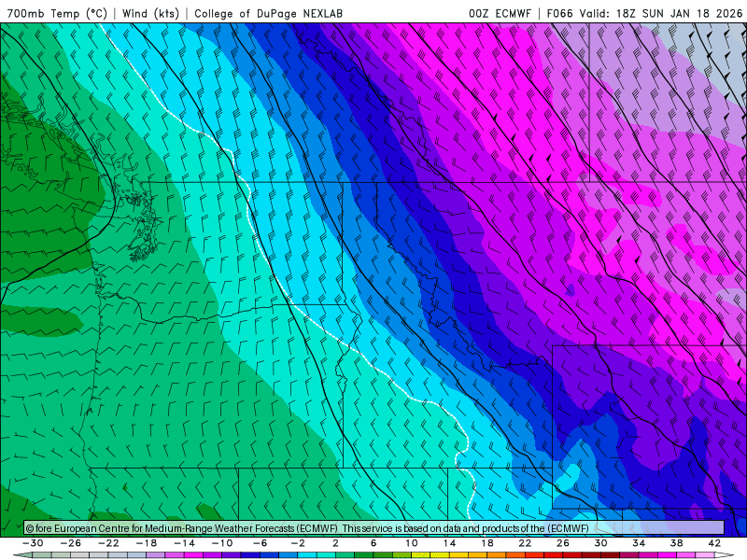747x560 pixels.
Task: Click the "Wind (kts)" header label
Action: click(150, 13)
